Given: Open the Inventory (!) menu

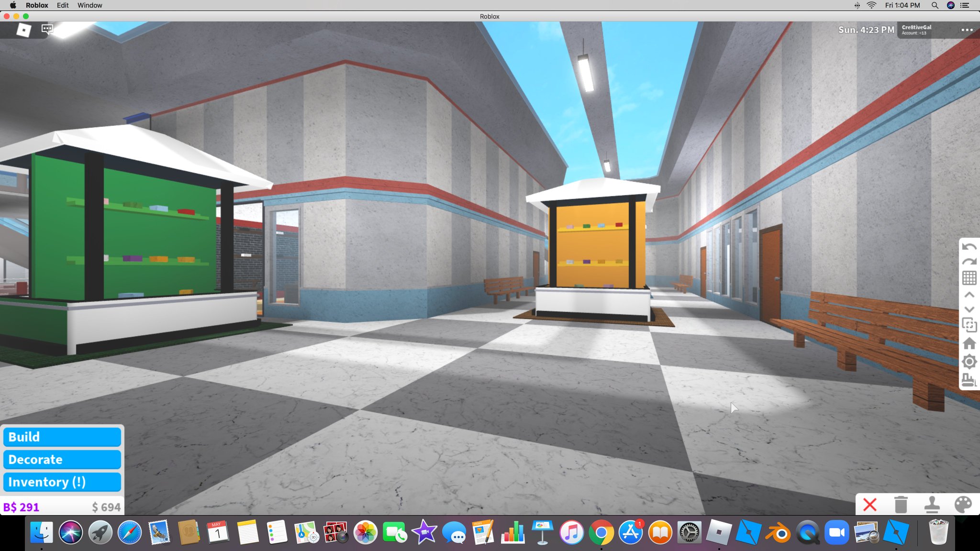Looking at the screenshot, I should pos(62,482).
